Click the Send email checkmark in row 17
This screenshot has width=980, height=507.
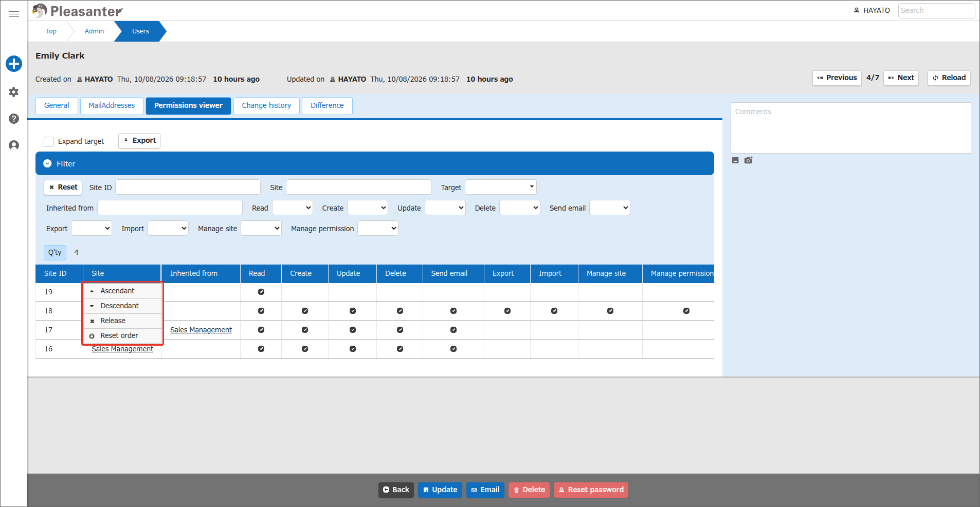[x=453, y=330]
